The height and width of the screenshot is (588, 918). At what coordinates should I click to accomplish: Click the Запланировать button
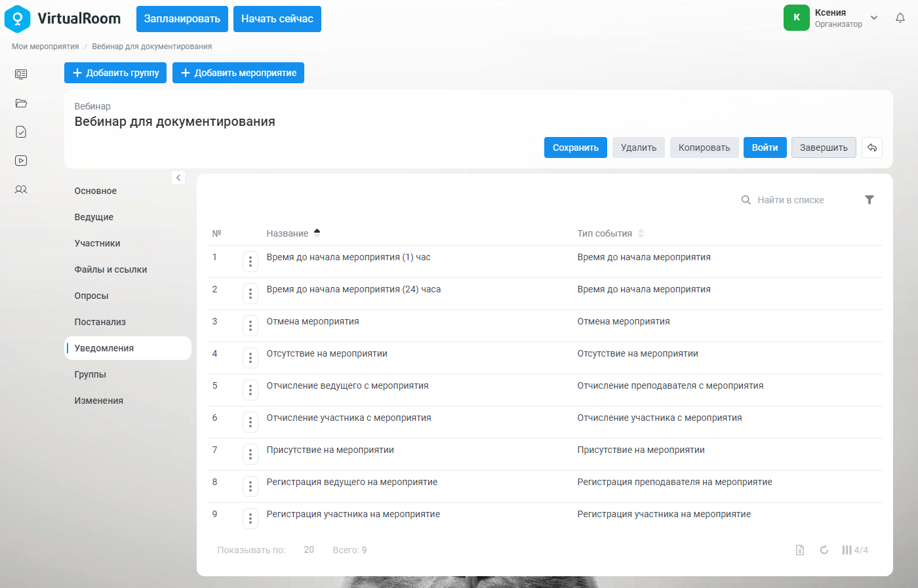(x=182, y=19)
